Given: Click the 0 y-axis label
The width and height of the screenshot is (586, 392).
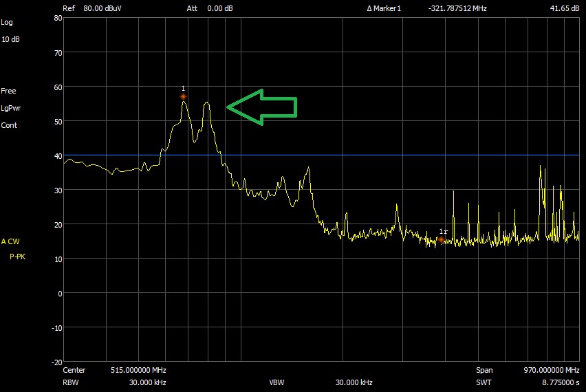Looking at the screenshot, I should 60,294.
